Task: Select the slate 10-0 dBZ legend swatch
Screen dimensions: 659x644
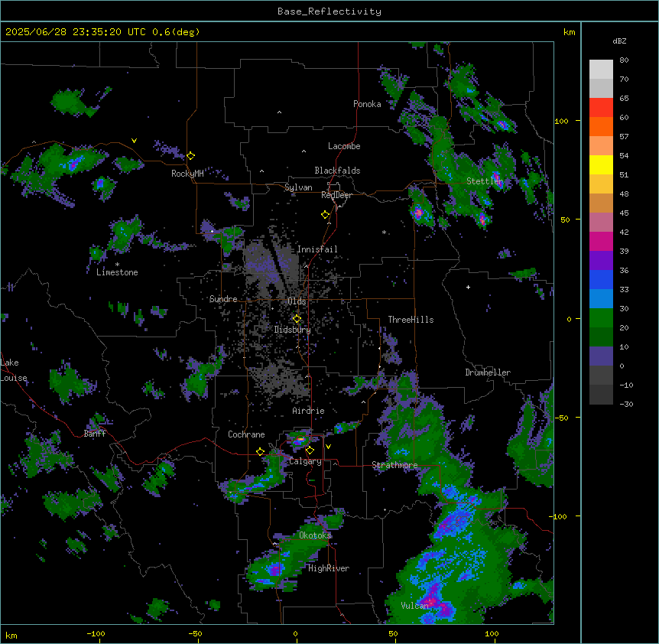Action: click(x=601, y=356)
